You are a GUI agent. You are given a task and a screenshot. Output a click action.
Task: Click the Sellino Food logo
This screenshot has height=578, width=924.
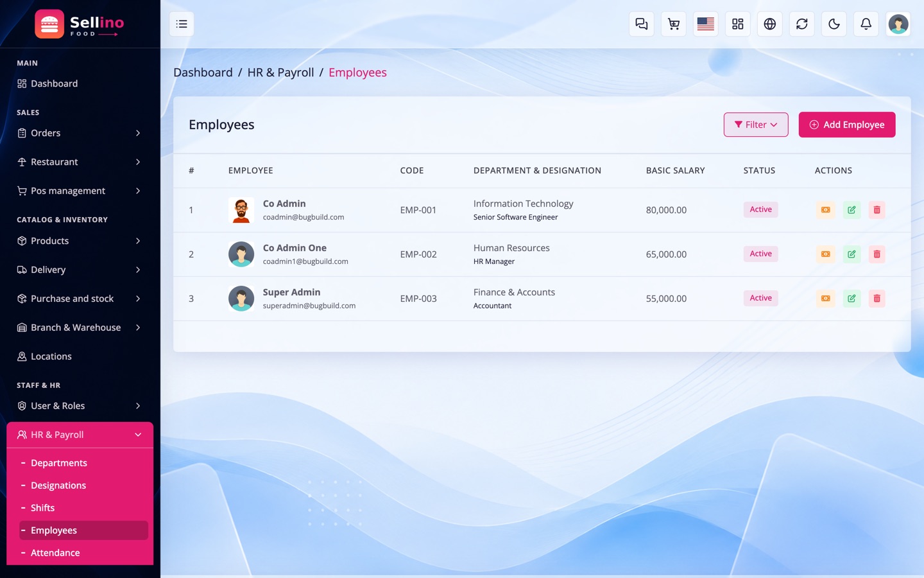(x=80, y=24)
